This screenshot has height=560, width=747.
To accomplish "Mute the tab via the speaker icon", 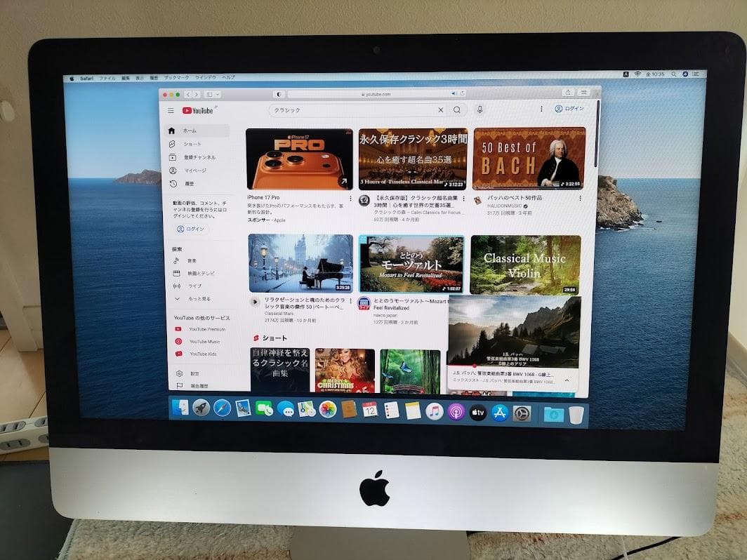I will coord(453,92).
